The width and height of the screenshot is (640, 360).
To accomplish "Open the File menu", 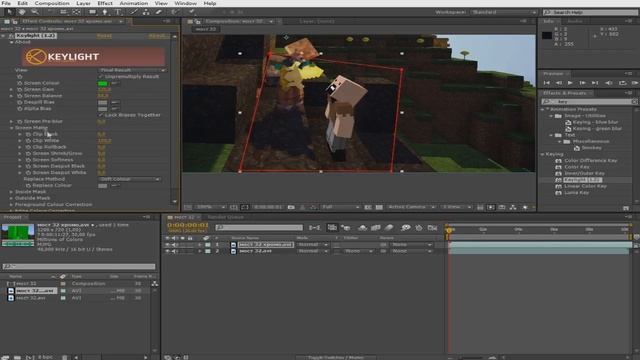I will tap(6, 3).
